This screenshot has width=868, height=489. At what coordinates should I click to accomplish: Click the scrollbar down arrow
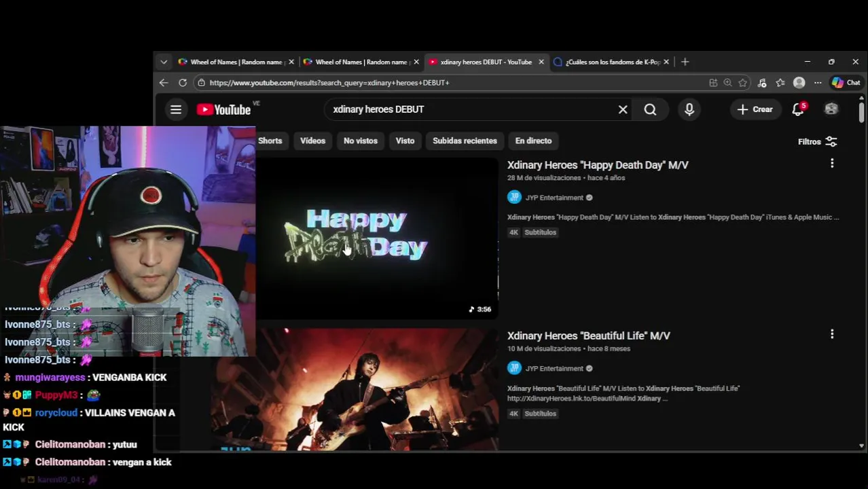click(861, 446)
